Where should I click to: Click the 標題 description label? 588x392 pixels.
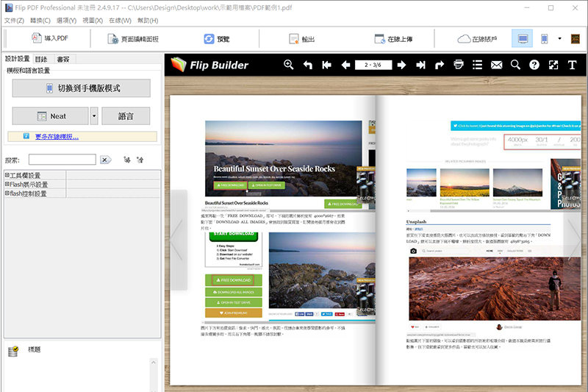pos(34,349)
